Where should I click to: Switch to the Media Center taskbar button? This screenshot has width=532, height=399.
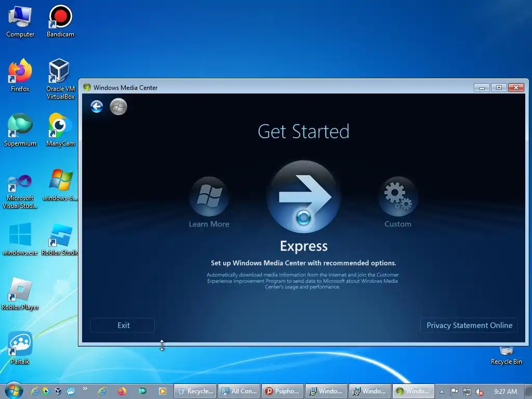(413, 391)
